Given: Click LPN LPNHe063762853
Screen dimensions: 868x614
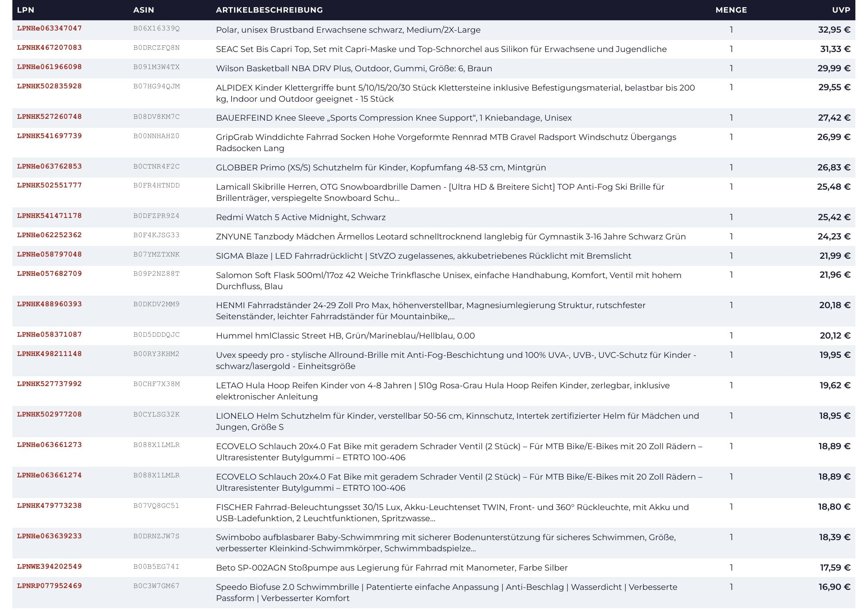Looking at the screenshot, I should pyautogui.click(x=49, y=166).
